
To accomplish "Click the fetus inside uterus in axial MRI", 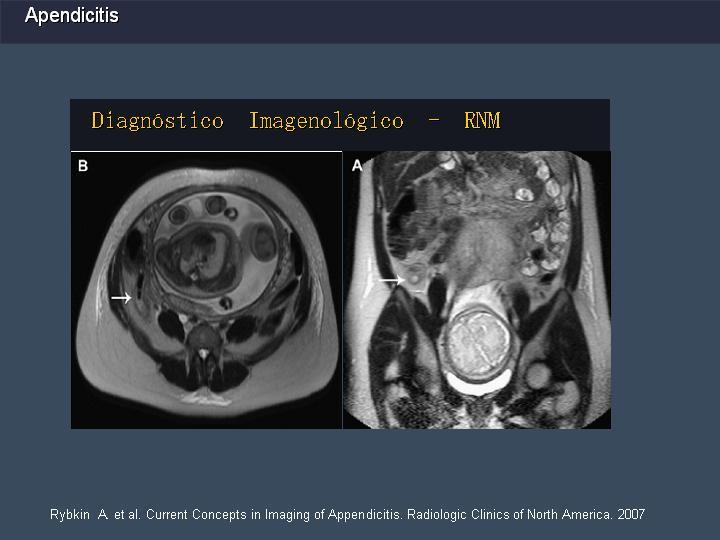I will click(x=199, y=259).
